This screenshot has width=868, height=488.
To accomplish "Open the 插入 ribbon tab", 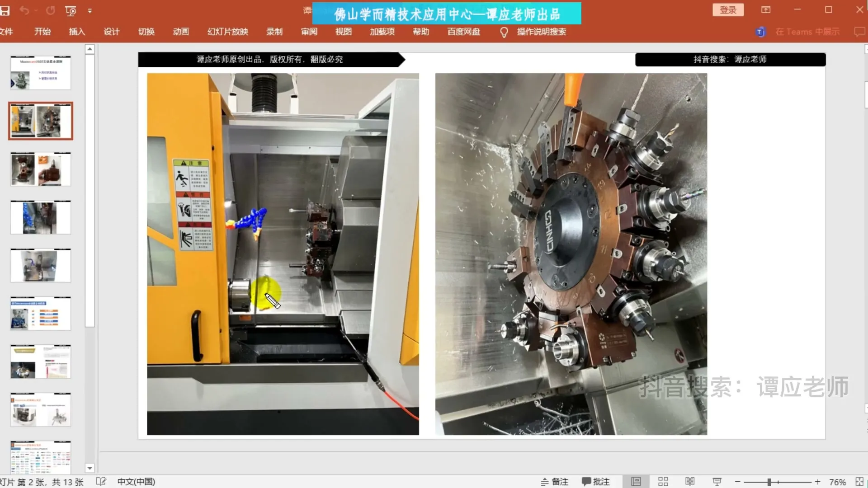I will click(77, 32).
